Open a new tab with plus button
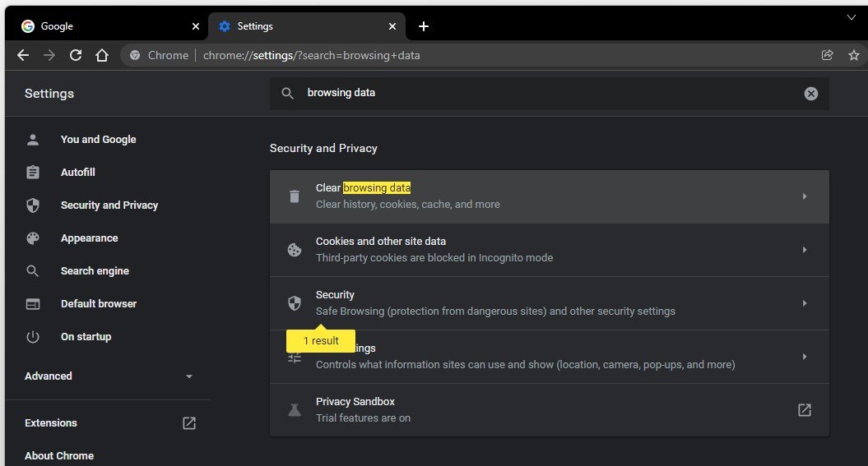868x466 pixels. pyautogui.click(x=424, y=26)
